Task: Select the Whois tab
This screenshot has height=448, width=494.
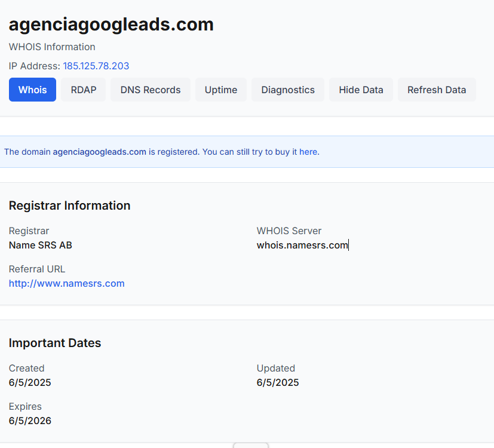Action: 32,90
